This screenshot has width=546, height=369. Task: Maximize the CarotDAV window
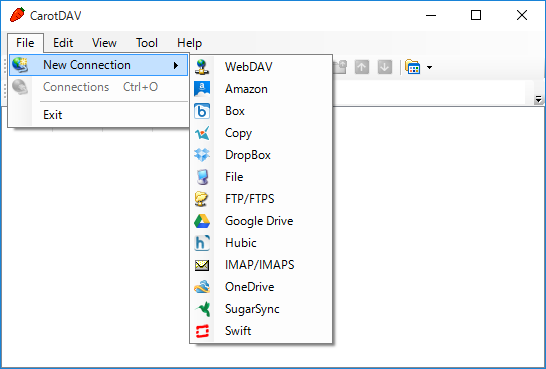476,15
